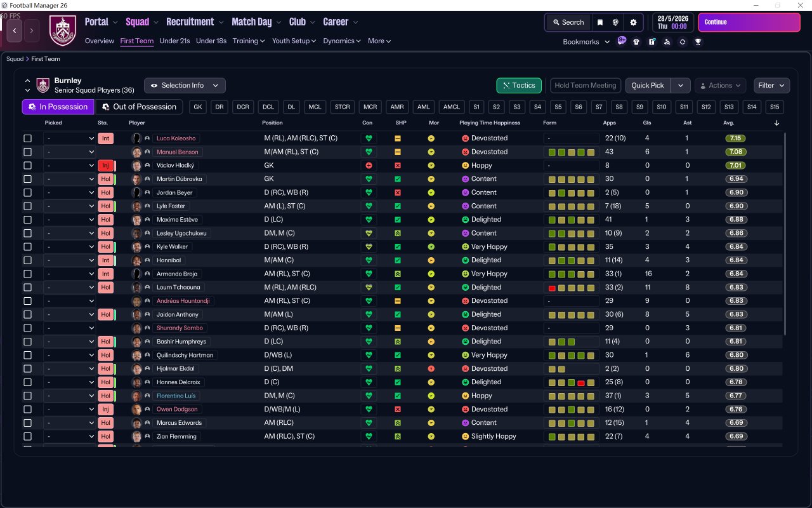Open Picked dropdown for Luca Koleosho
The height and width of the screenshot is (508, 812).
coord(70,138)
